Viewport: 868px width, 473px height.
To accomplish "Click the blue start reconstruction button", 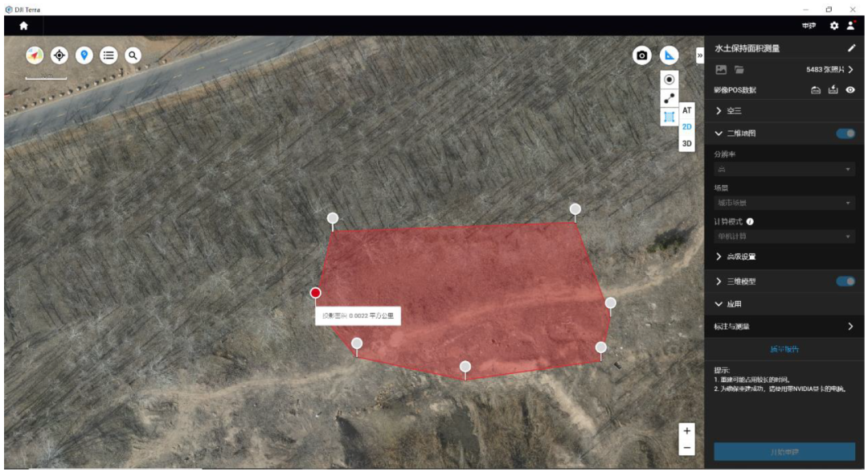I will point(784,451).
